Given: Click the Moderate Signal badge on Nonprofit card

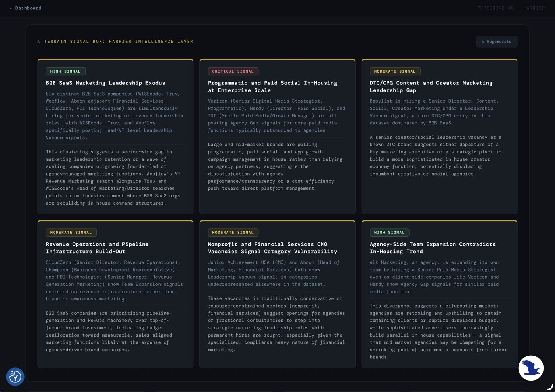Looking at the screenshot, I should pyautogui.click(x=233, y=233).
